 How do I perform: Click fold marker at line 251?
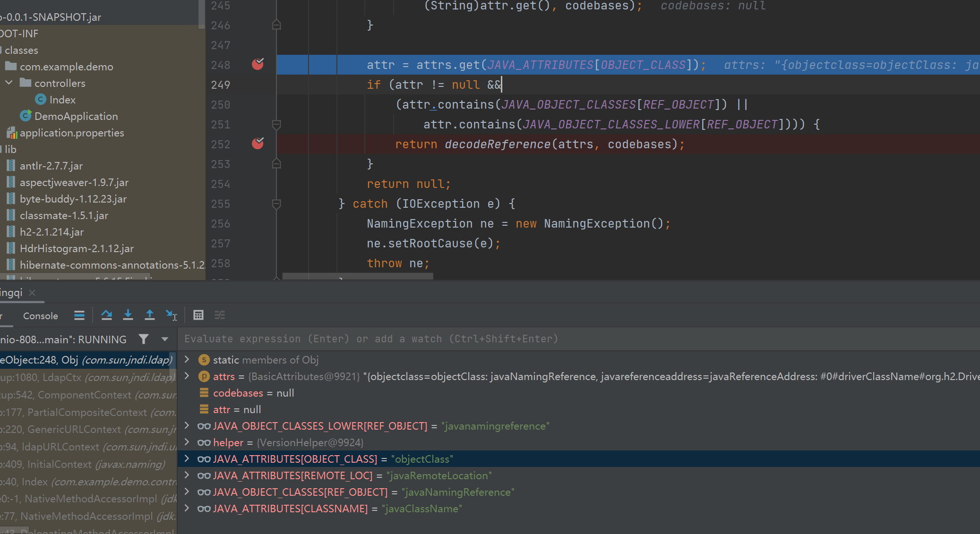click(x=277, y=124)
